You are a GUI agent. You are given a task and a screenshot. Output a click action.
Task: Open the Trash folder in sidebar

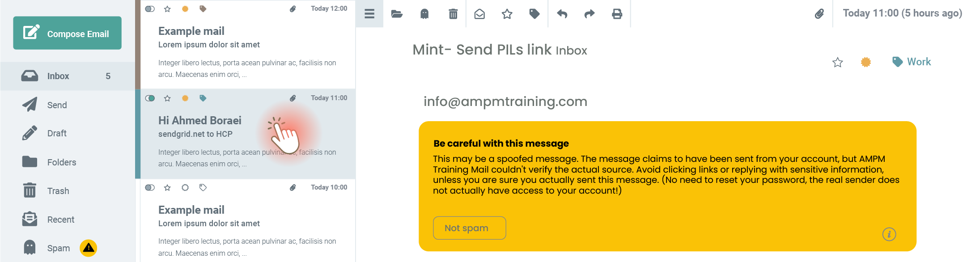pyautogui.click(x=58, y=191)
